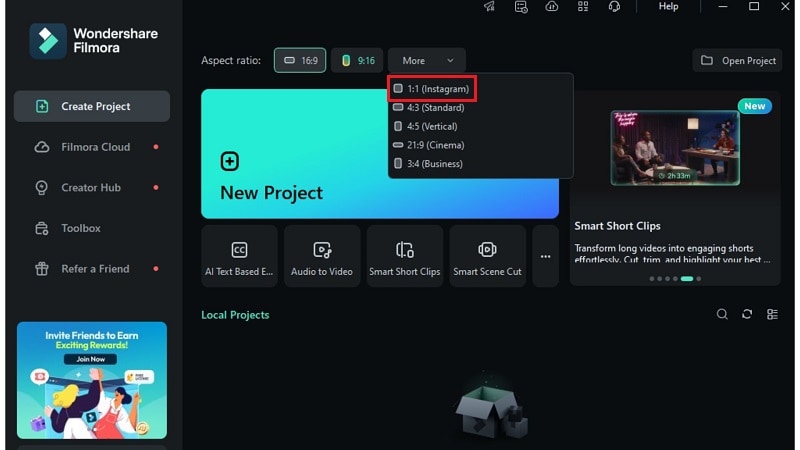Open the send feedback paper-plane icon

pyautogui.click(x=489, y=6)
